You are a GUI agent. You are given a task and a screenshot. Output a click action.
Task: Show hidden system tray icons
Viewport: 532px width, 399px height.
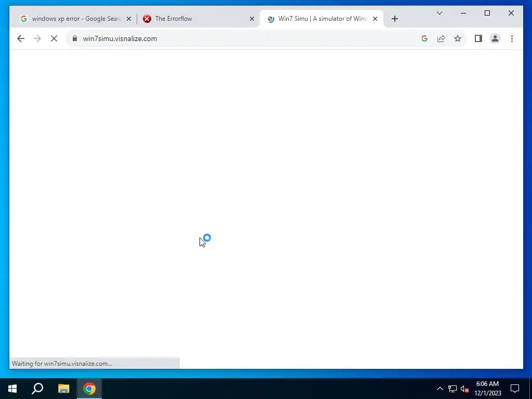click(x=440, y=389)
